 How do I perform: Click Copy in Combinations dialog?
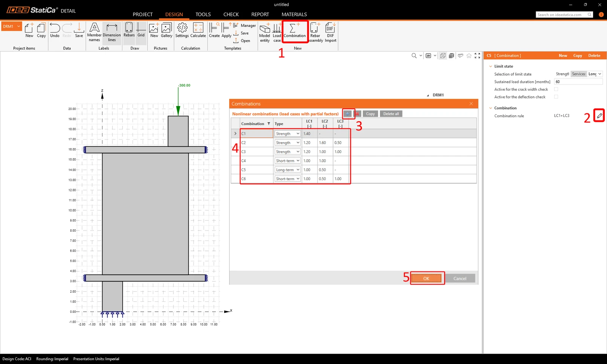coord(370,114)
